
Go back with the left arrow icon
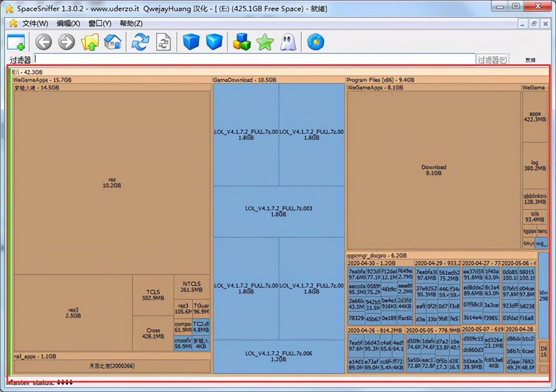[x=44, y=42]
